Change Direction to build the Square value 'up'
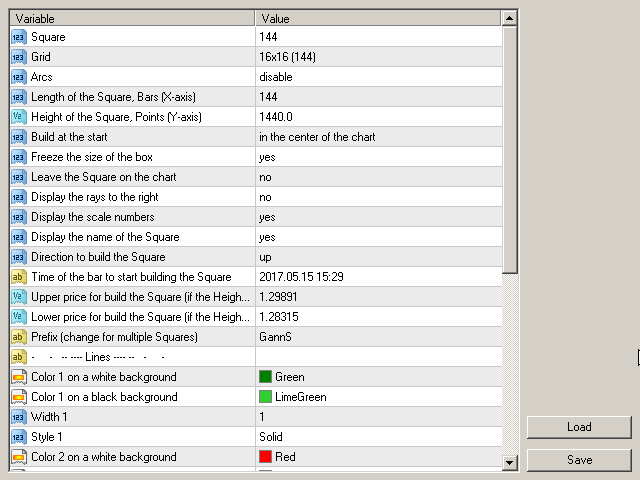Viewport: 640px width, 480px height. pyautogui.click(x=379, y=257)
